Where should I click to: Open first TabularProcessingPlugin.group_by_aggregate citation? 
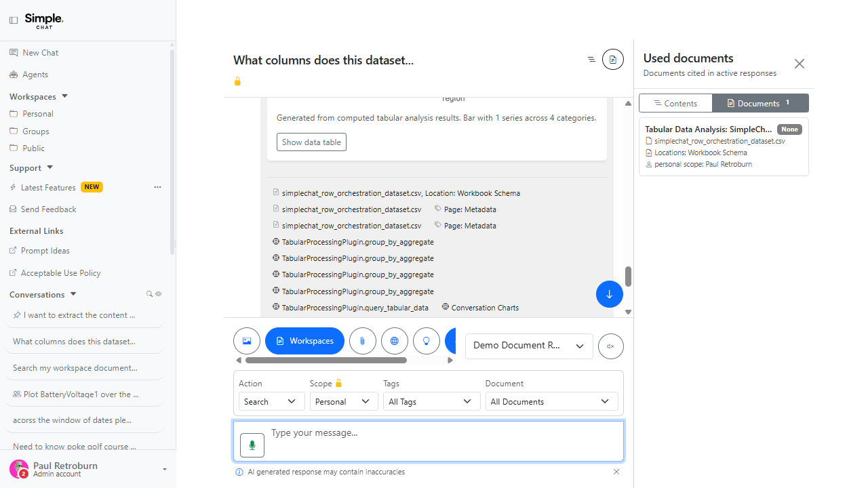(x=353, y=242)
